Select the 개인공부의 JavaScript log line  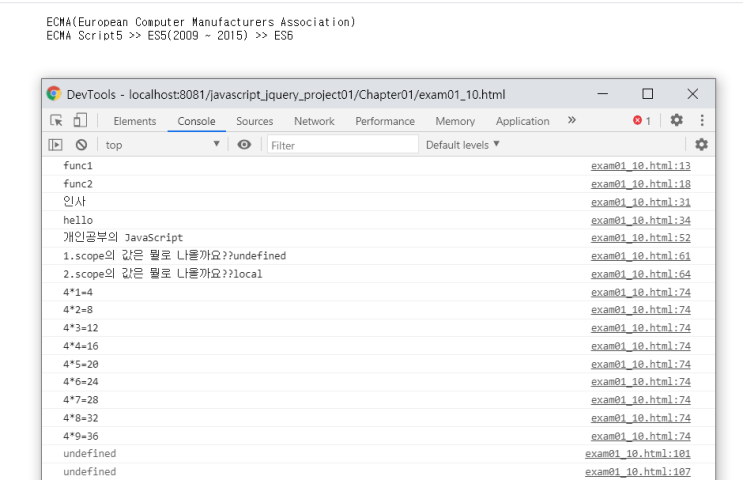pyautogui.click(x=123, y=237)
